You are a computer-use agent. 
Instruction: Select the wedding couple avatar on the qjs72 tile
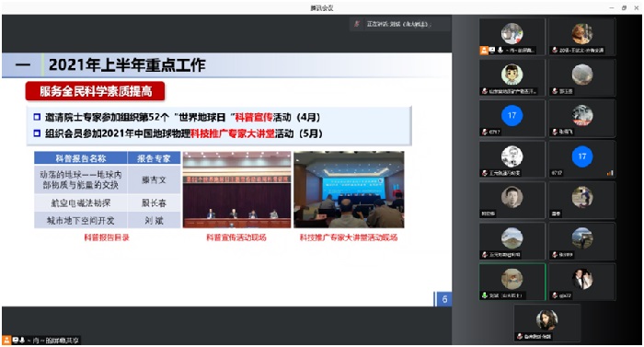click(x=582, y=279)
